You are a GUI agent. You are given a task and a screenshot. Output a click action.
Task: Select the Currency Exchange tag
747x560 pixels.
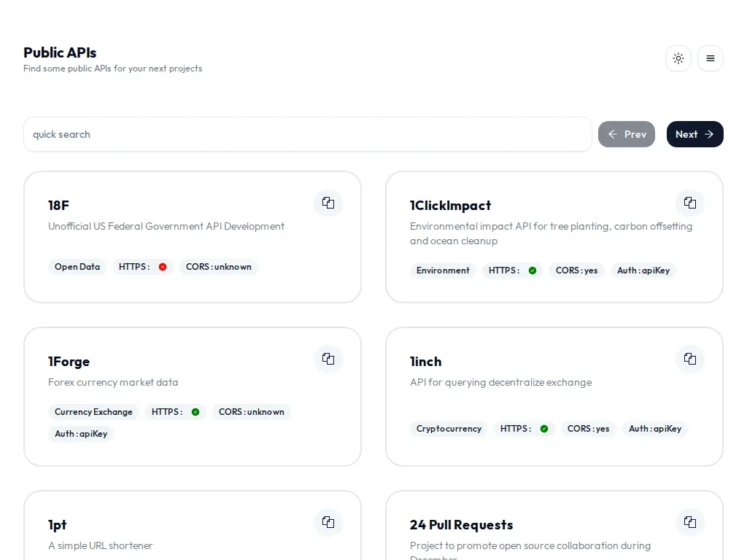(x=93, y=412)
